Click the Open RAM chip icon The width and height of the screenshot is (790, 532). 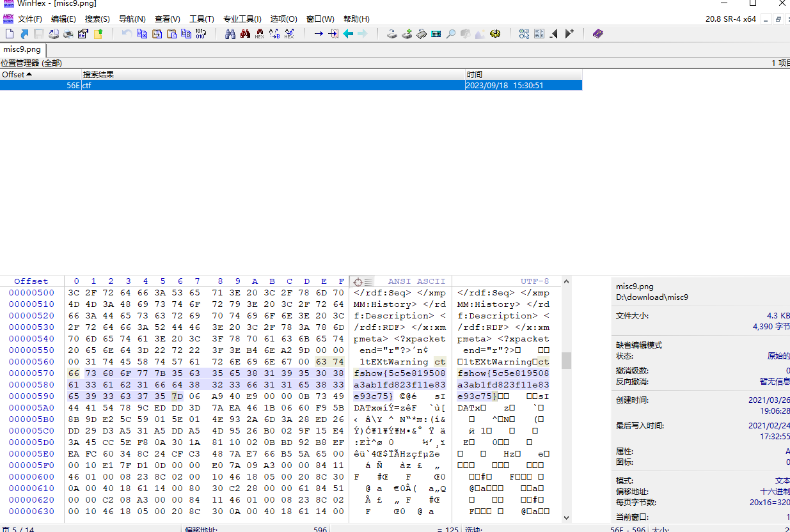click(x=422, y=34)
